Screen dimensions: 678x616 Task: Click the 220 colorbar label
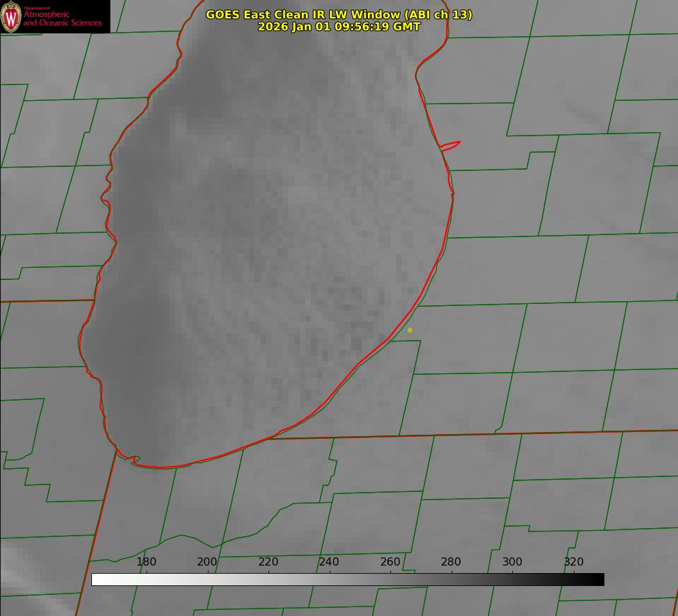pos(268,561)
